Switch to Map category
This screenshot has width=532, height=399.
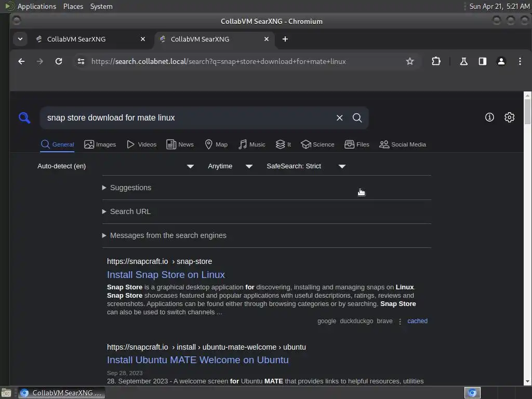(x=217, y=144)
